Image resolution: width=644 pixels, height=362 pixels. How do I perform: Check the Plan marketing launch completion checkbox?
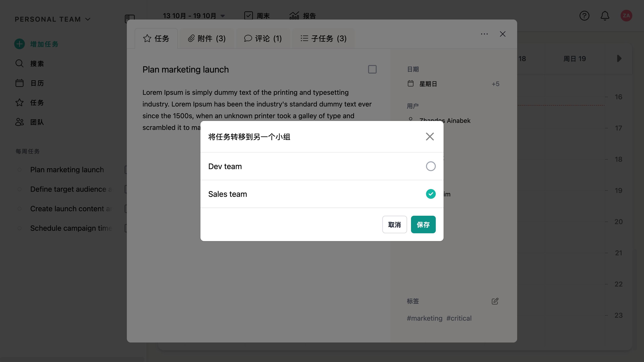[x=372, y=69]
